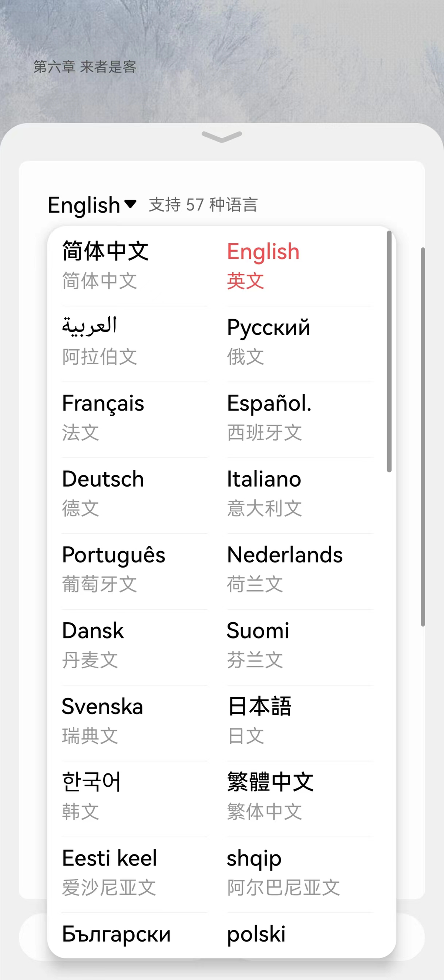The width and height of the screenshot is (444, 980).
Task: Pick Français 法文 from list
Action: click(x=134, y=417)
